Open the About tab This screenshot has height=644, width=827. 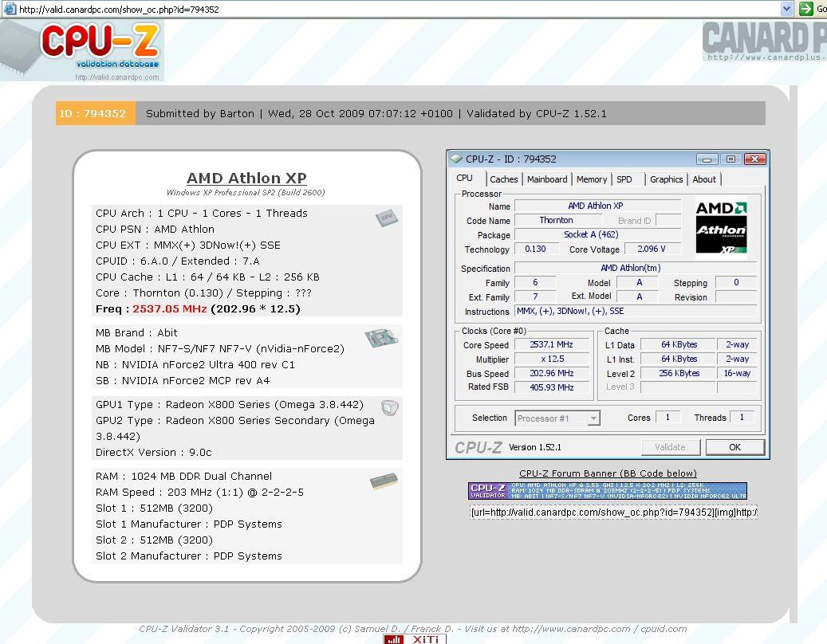coord(704,179)
